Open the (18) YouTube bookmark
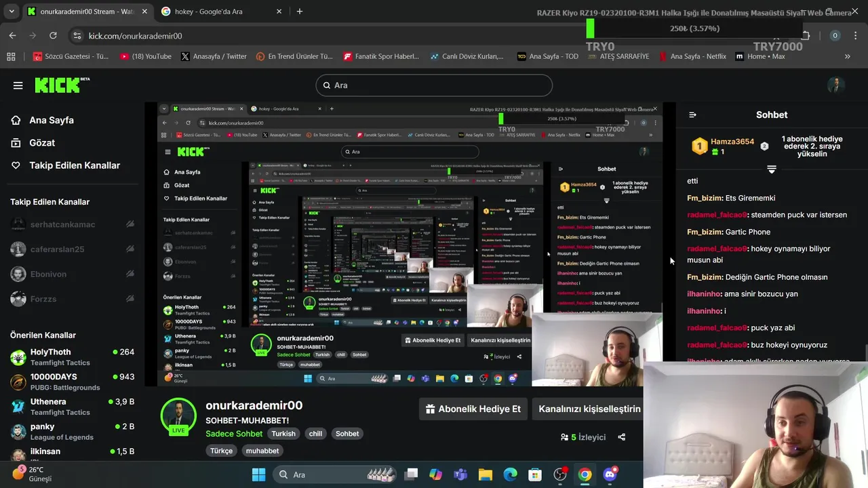Screen dimensions: 868x488 pos(145,56)
